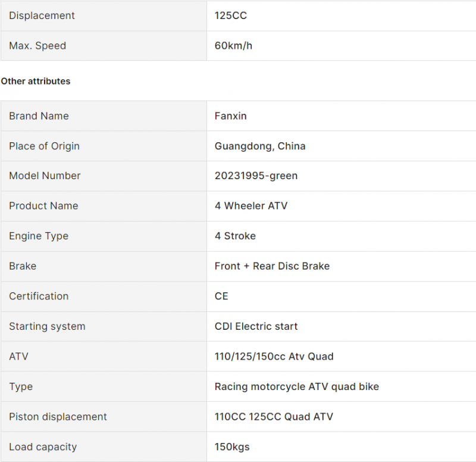Select Front + Rear Disc Brake text
The image size is (476, 462).
pos(272,266)
